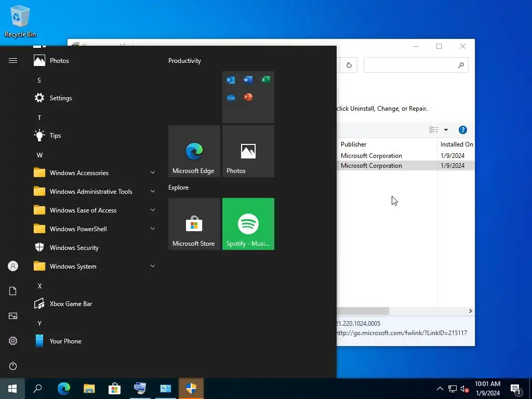Select the highlighted second Microsoft Corporation row
The height and width of the screenshot is (399, 532).
[x=406, y=166]
